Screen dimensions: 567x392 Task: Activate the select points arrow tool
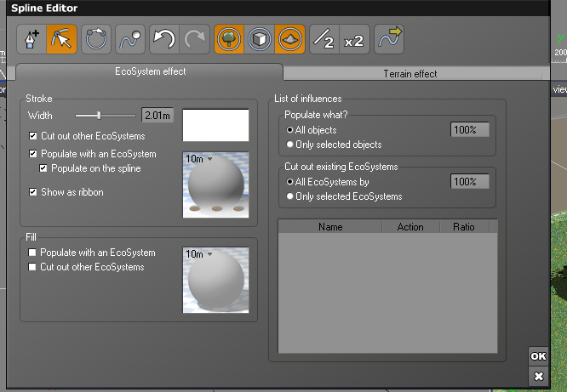[61, 39]
